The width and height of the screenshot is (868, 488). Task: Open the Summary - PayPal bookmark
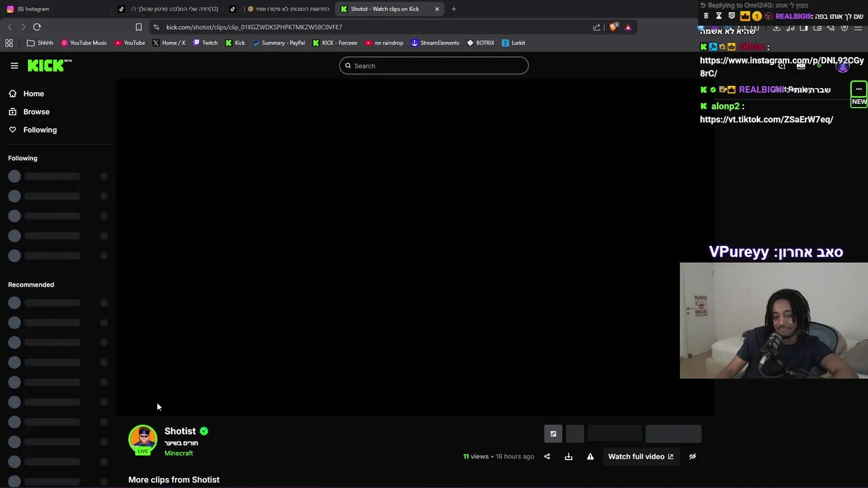coord(279,43)
